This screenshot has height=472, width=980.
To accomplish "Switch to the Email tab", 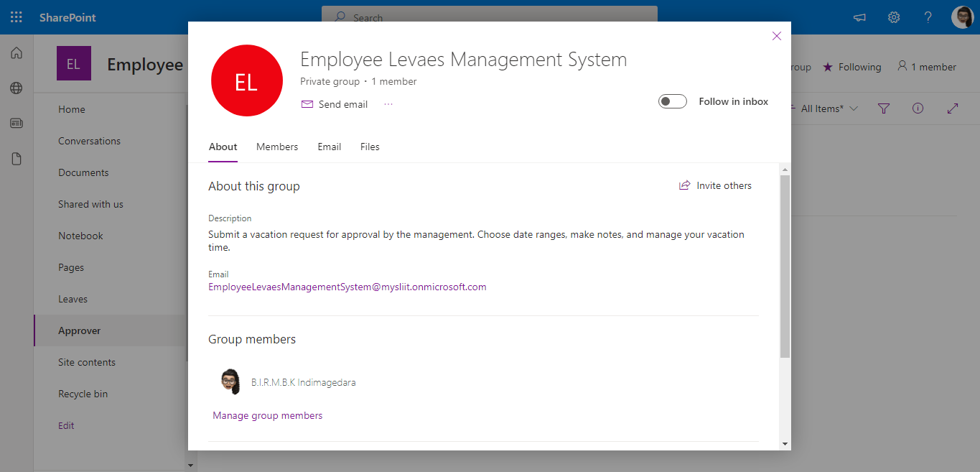I will click(x=330, y=147).
